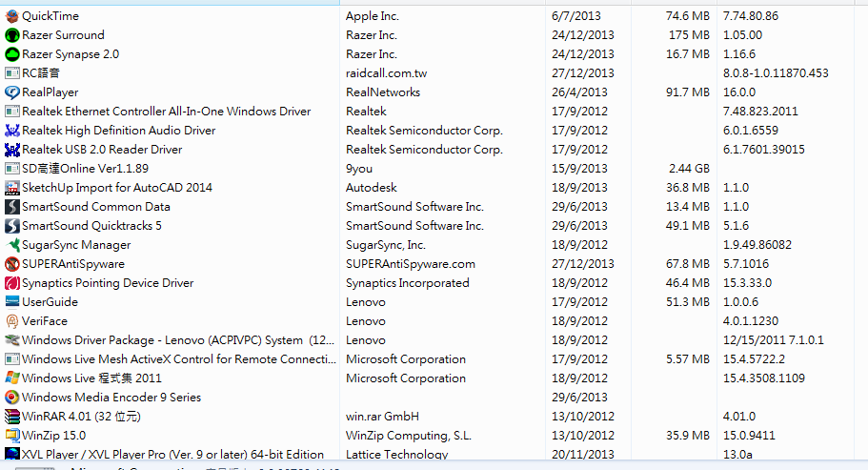
Task: Click Realtek Ethernet Controller driver icon
Action: click(11, 112)
